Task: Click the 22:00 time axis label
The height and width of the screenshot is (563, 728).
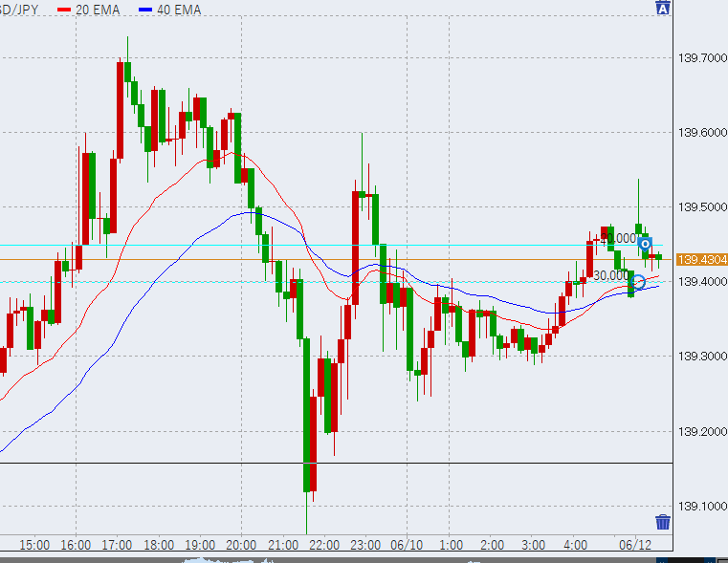Action: pos(324,545)
